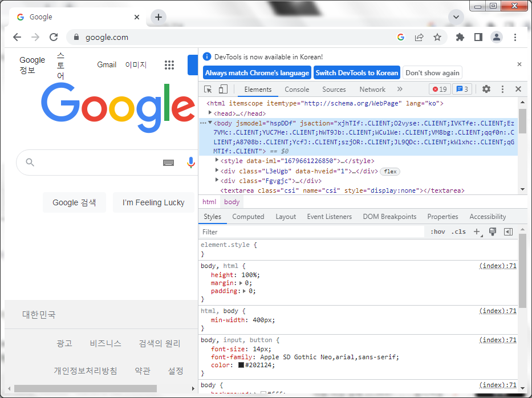The image size is (532, 398).
Task: Click Always match Chrome's language button
Action: click(x=257, y=72)
